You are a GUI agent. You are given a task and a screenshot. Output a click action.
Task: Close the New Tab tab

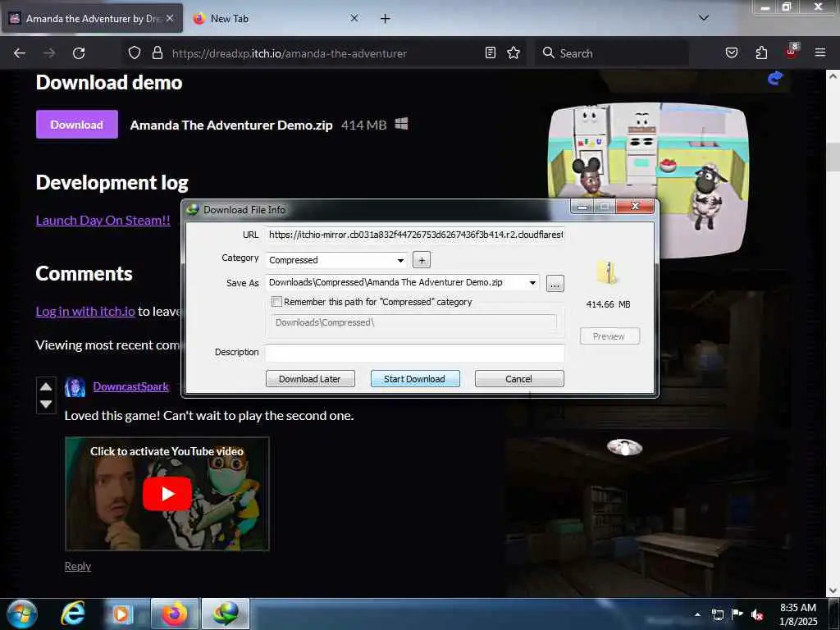(x=354, y=18)
